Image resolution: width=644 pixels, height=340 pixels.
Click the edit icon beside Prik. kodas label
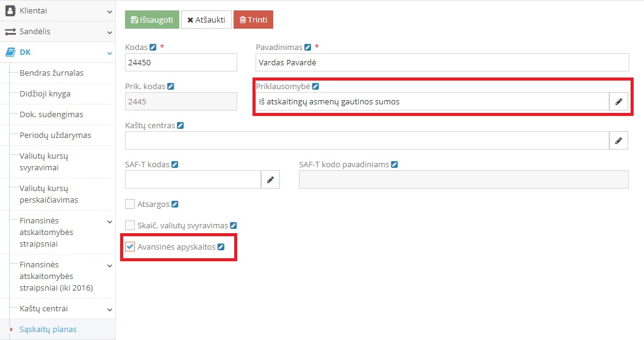171,86
